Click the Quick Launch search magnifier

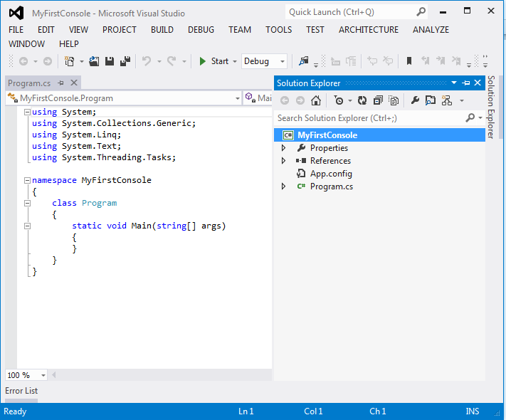pos(421,12)
